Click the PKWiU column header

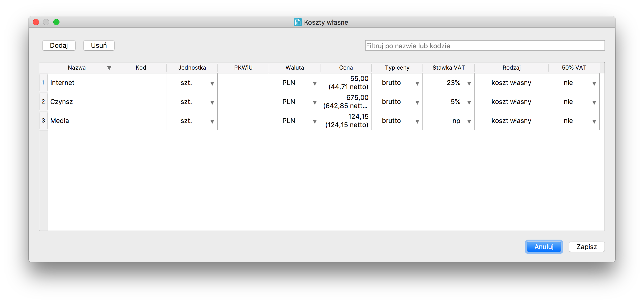click(243, 68)
